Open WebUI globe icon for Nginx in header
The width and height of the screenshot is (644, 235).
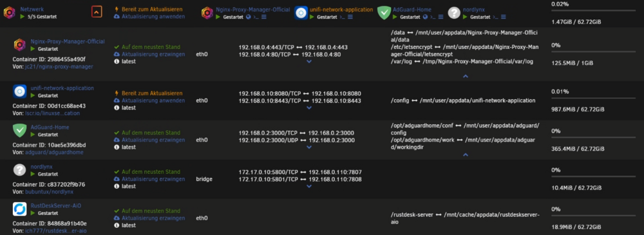click(x=249, y=17)
